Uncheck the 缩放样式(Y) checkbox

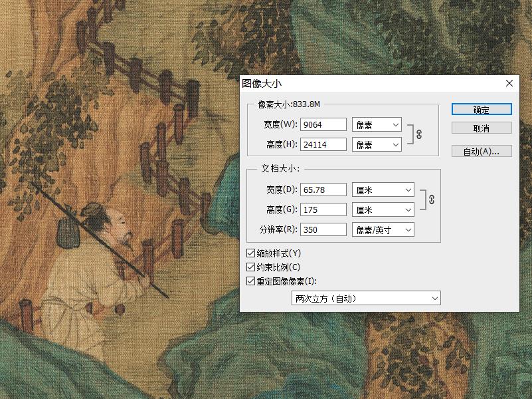pos(251,253)
